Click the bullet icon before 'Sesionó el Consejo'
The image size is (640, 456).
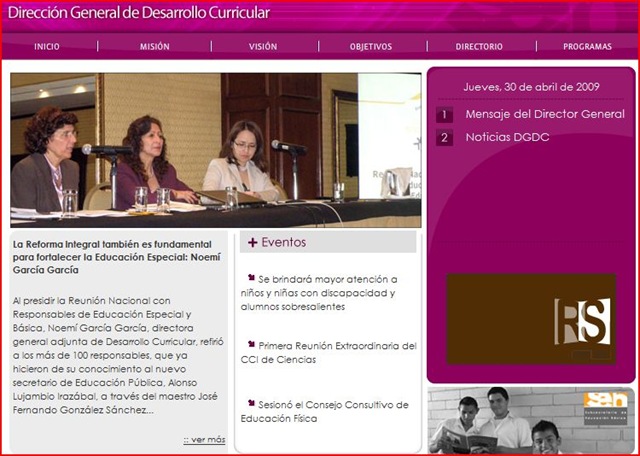[x=251, y=403]
